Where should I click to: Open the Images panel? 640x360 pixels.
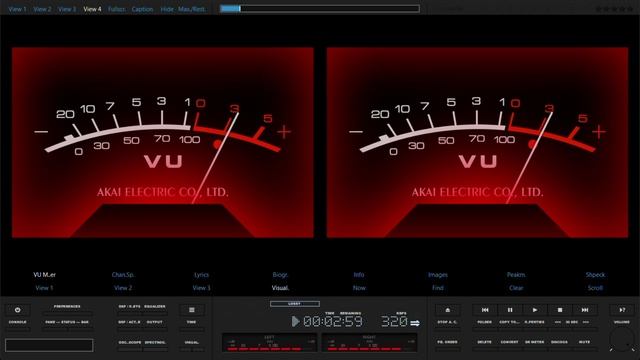click(x=438, y=275)
